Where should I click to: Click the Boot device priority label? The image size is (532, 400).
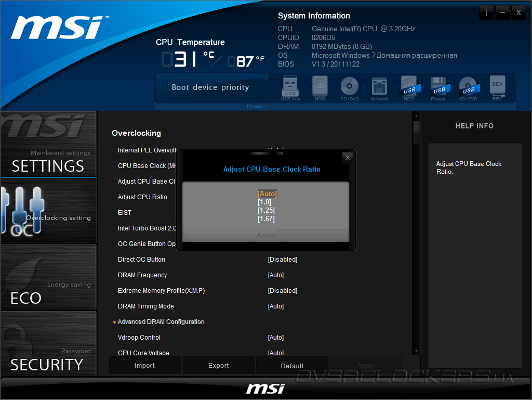point(210,87)
